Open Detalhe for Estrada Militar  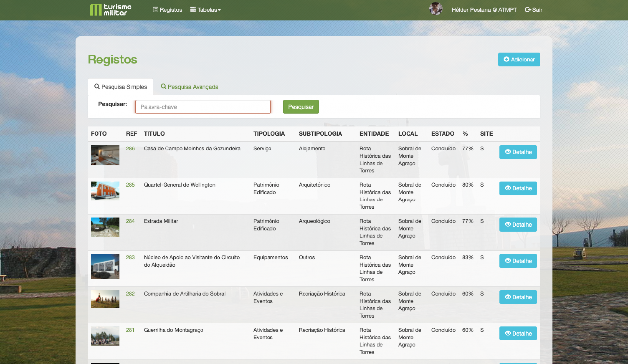click(518, 225)
